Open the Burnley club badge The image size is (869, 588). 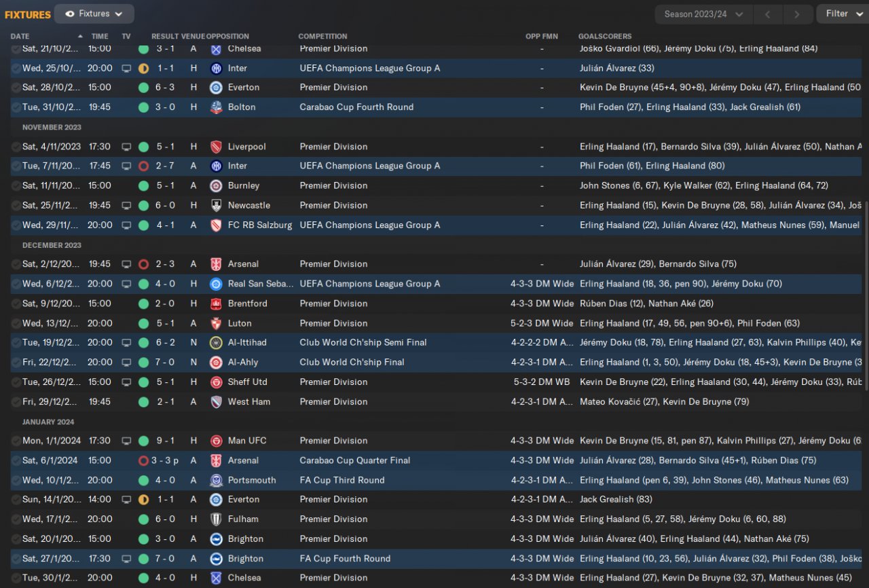[216, 185]
